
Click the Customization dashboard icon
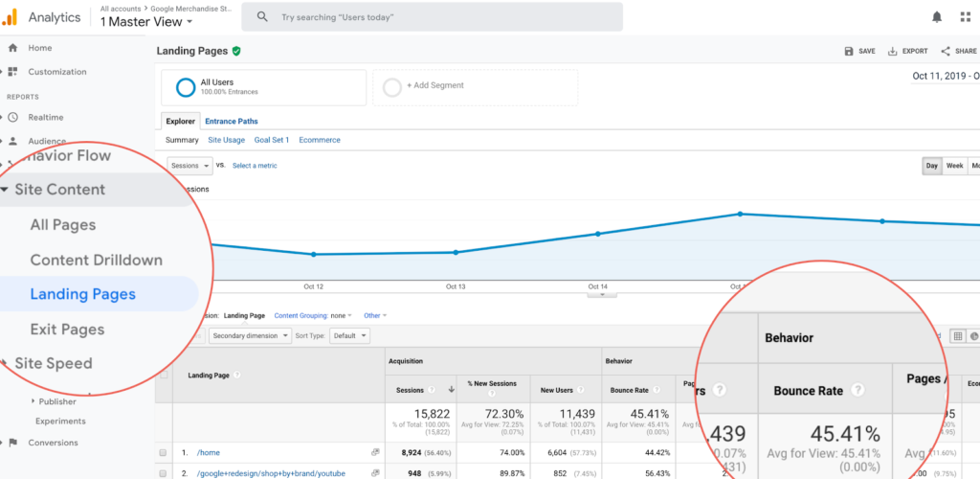point(12,72)
